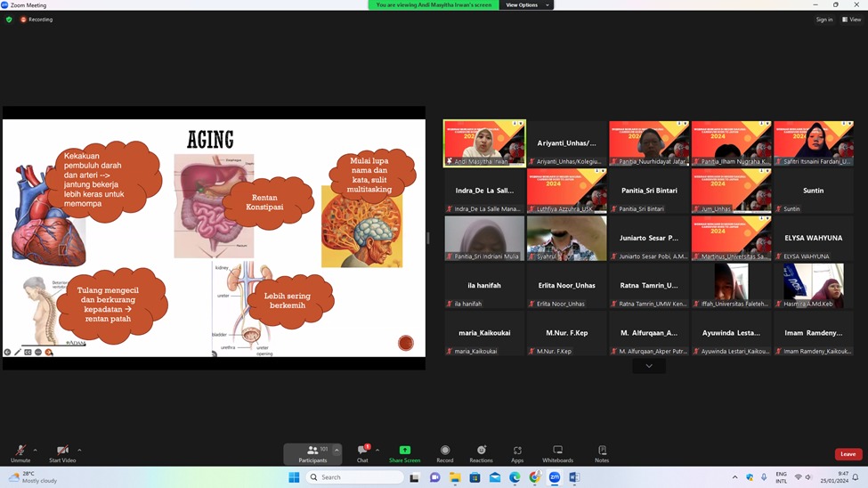This screenshot has height=488, width=868.
Task: Open the View layout menu
Action: (852, 19)
